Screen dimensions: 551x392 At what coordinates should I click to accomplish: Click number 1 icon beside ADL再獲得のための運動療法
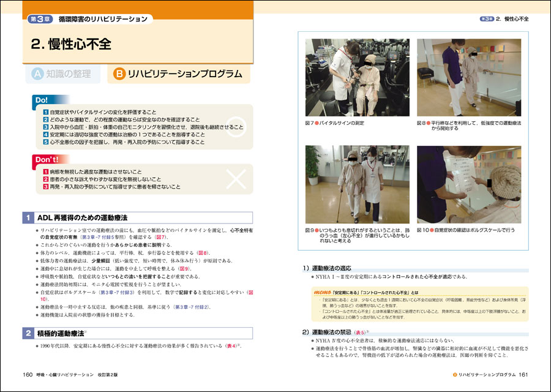[x=29, y=217]
